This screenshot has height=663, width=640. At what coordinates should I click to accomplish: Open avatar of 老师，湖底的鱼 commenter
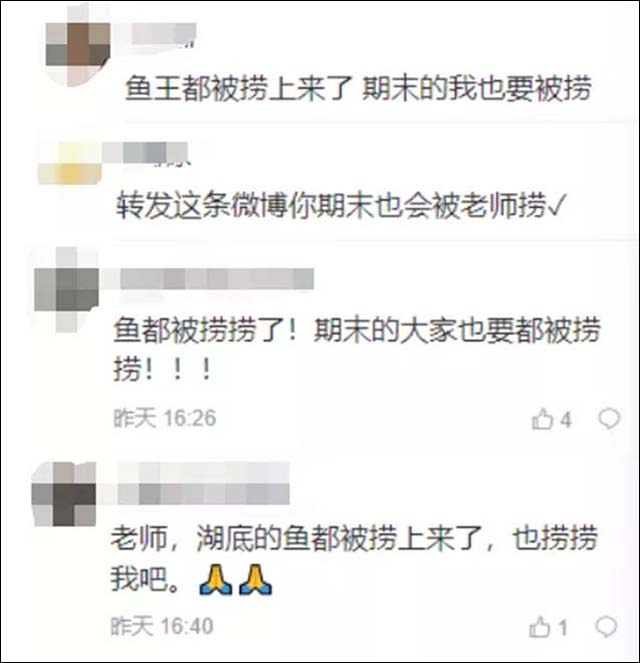(64, 494)
